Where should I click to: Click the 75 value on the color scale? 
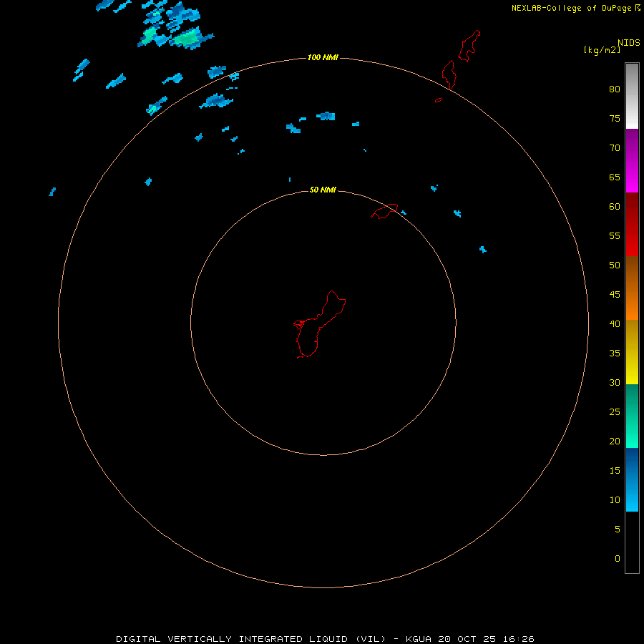pyautogui.click(x=615, y=118)
